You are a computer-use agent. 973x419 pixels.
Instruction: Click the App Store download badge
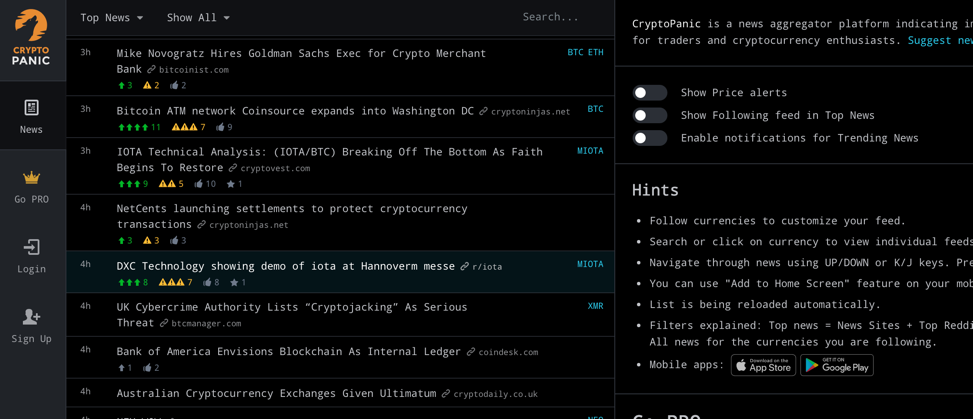tap(763, 366)
